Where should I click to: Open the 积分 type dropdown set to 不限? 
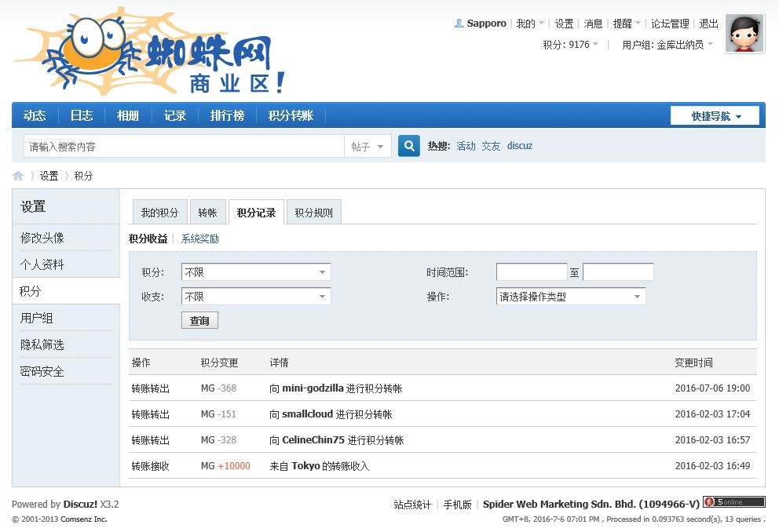(x=255, y=272)
